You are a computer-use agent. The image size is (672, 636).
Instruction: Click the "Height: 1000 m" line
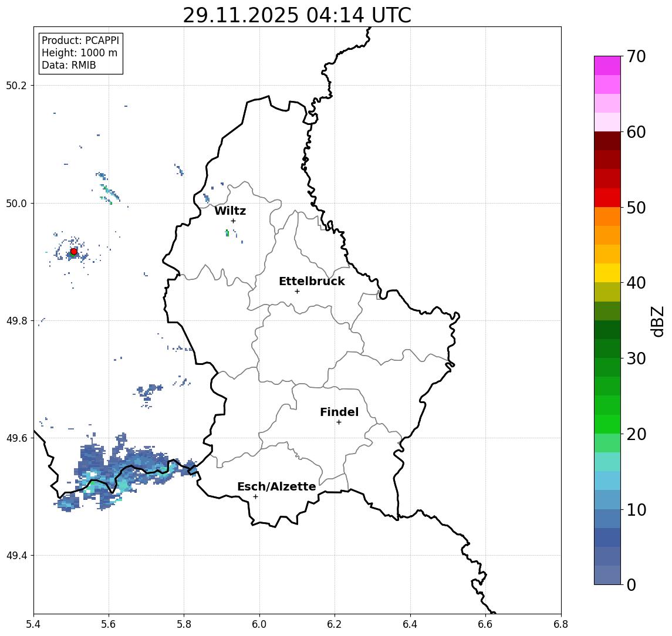click(x=79, y=53)
